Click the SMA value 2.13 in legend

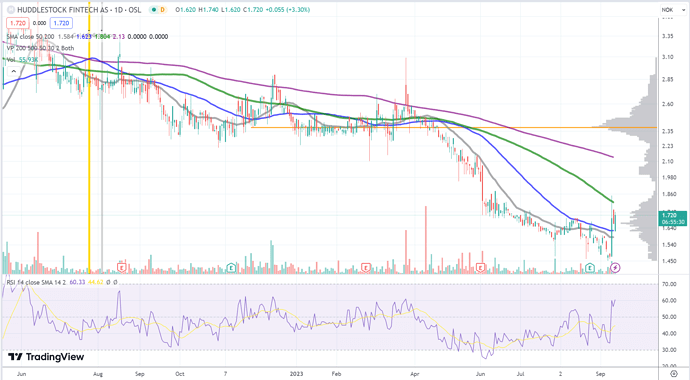pyautogui.click(x=119, y=37)
